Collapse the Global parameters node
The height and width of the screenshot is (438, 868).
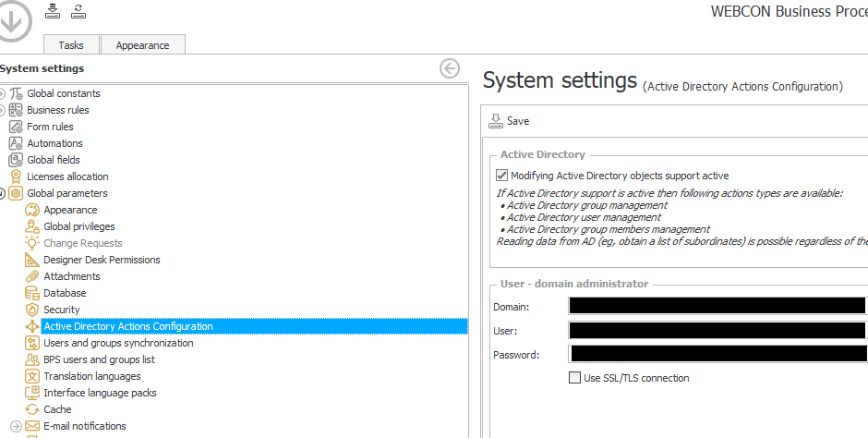click(x=2, y=193)
